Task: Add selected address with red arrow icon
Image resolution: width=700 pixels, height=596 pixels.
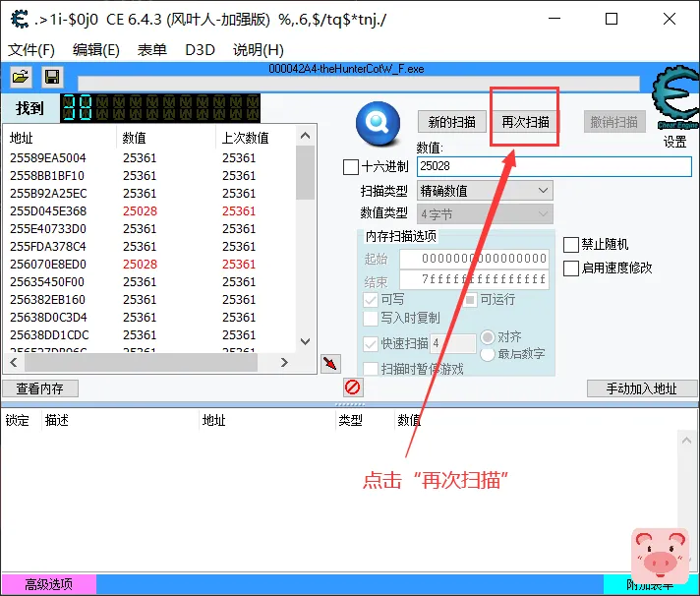Action: tap(330, 364)
